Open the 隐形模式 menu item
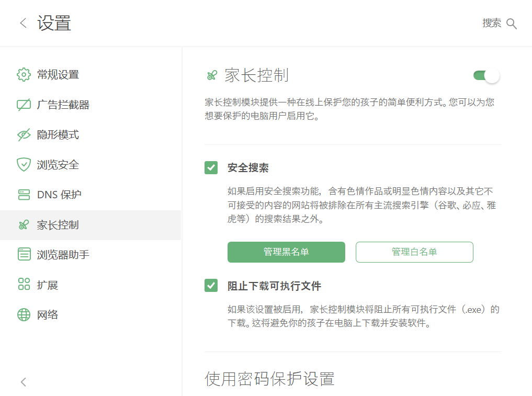 click(90, 135)
